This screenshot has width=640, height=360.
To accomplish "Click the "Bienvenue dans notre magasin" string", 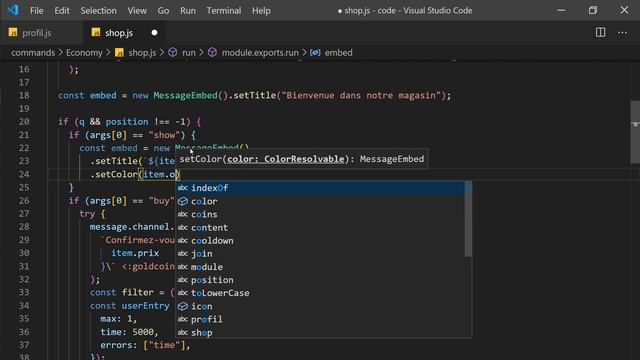I will pos(361,96).
